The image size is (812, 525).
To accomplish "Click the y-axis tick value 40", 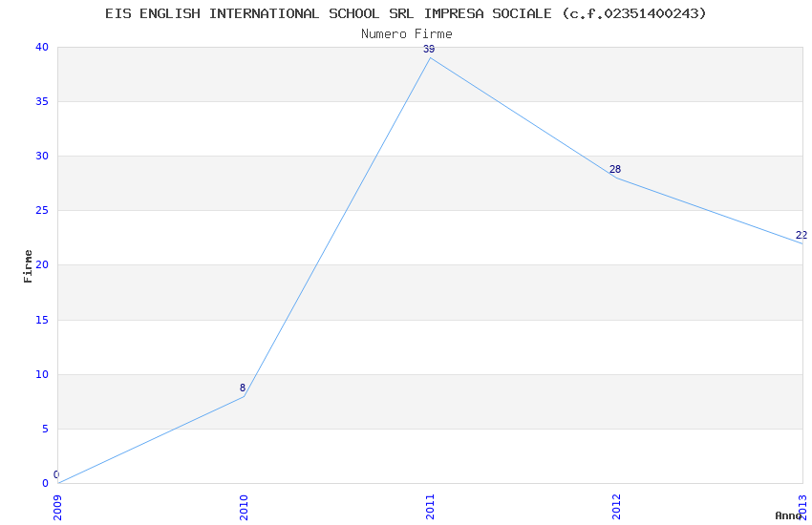I will click(x=42, y=47).
